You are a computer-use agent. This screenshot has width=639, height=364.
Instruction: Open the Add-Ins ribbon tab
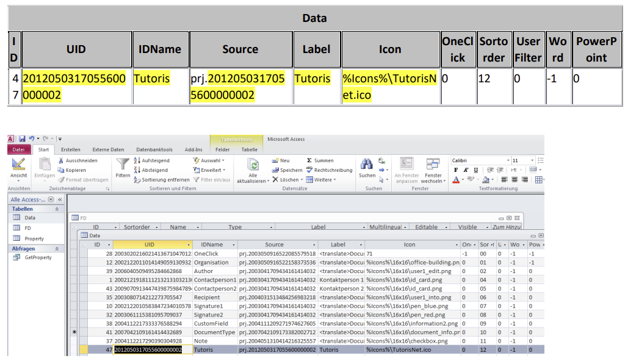[x=193, y=150]
